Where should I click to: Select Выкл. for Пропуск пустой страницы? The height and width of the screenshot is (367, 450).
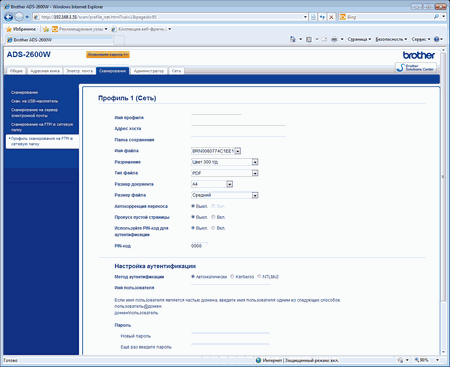(193, 217)
